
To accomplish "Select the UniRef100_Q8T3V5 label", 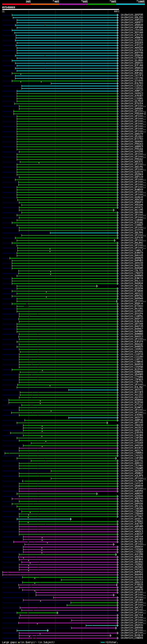I will (132, 423).
